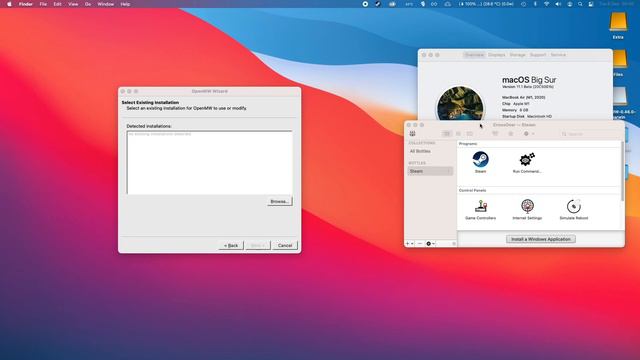Click Install a Windows Application button
Screen dimensions: 640x360
(x=541, y=239)
